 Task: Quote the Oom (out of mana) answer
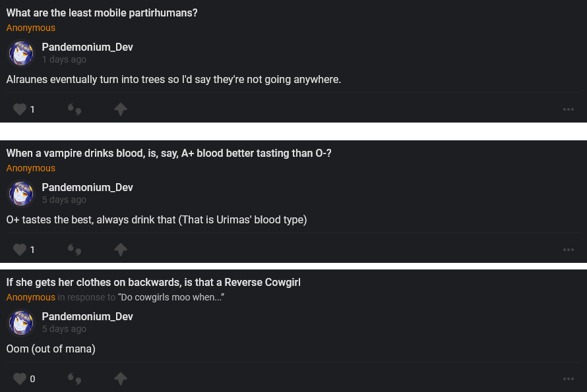pos(75,379)
